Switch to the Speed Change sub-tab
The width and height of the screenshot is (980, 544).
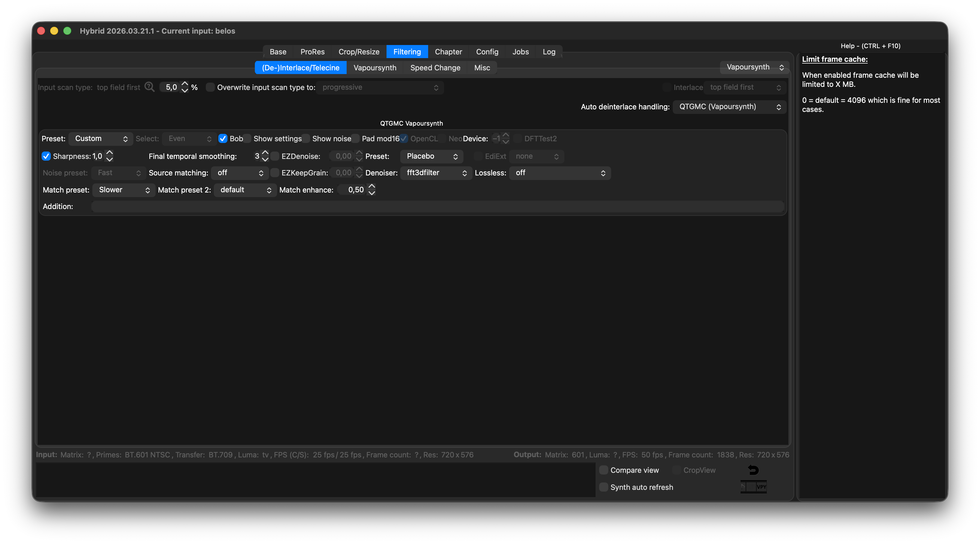point(435,68)
